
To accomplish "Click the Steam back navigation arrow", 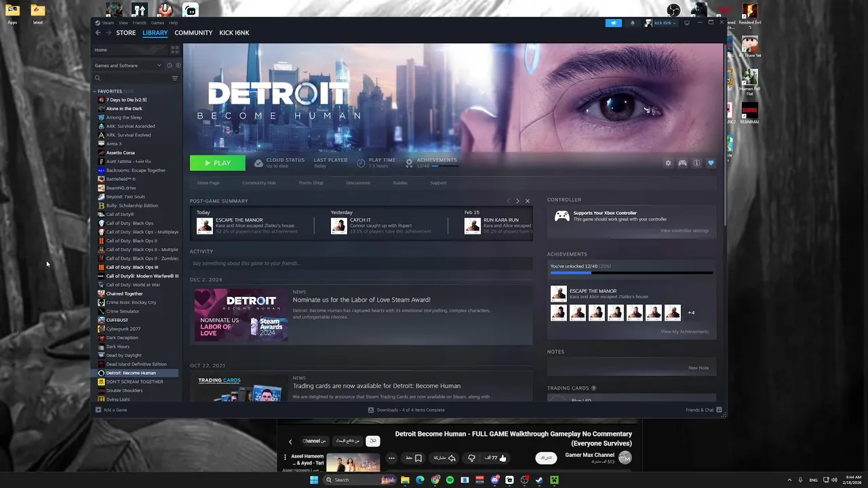I will 98,33.
